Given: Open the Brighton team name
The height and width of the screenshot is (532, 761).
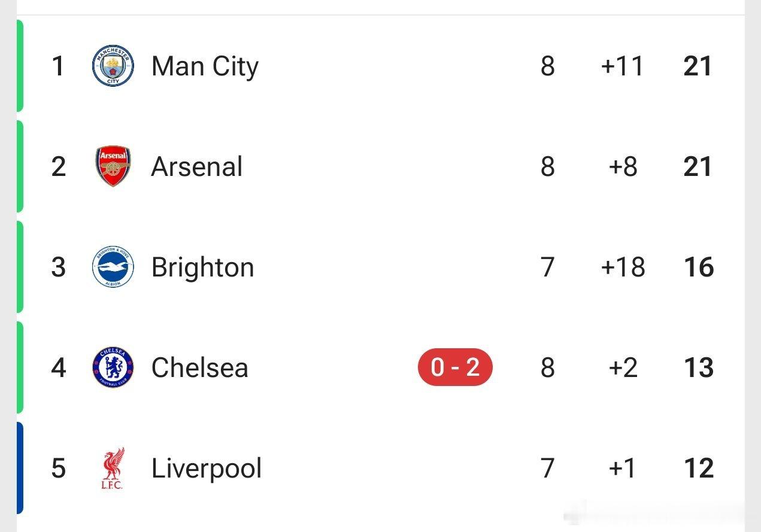Looking at the screenshot, I should pyautogui.click(x=203, y=267).
